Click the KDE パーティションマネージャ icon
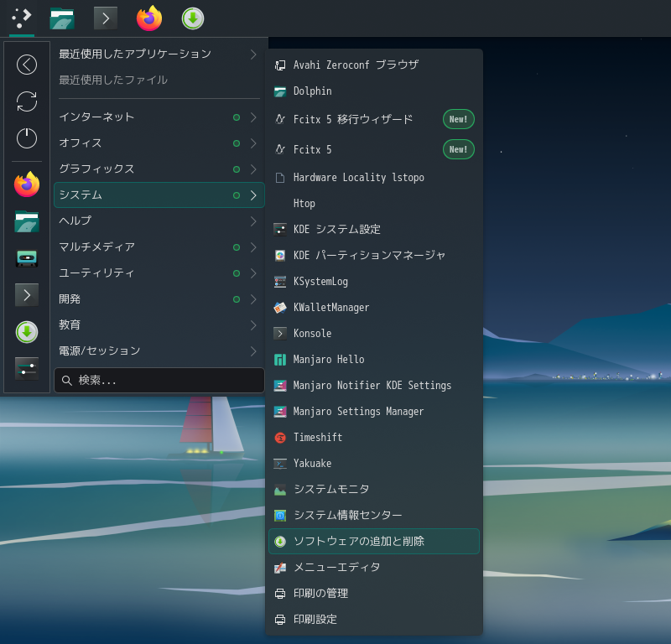 tap(280, 256)
